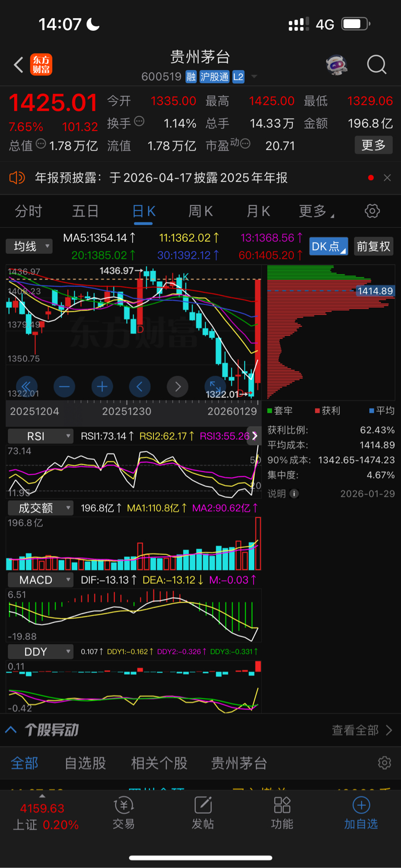Zoom out the chart with minus
The image size is (401, 868).
(64, 386)
